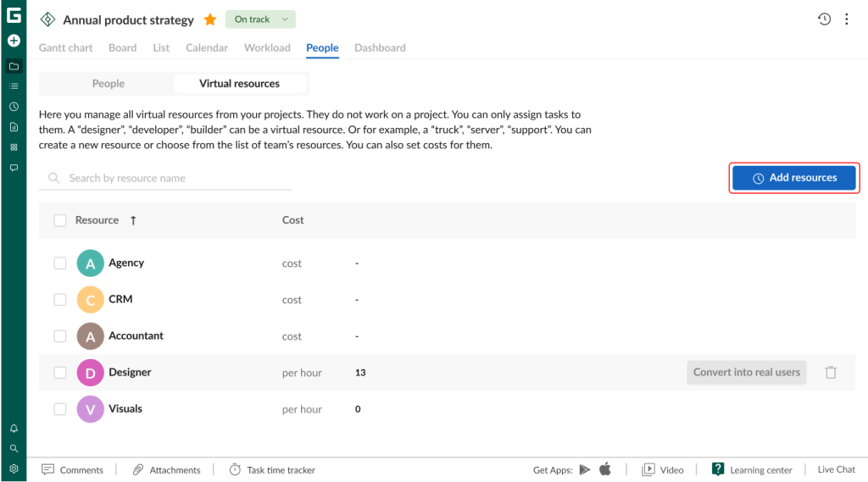Open Visuals per hour cost type dropdown
Image resolution: width=868 pixels, height=482 pixels.
click(x=302, y=409)
